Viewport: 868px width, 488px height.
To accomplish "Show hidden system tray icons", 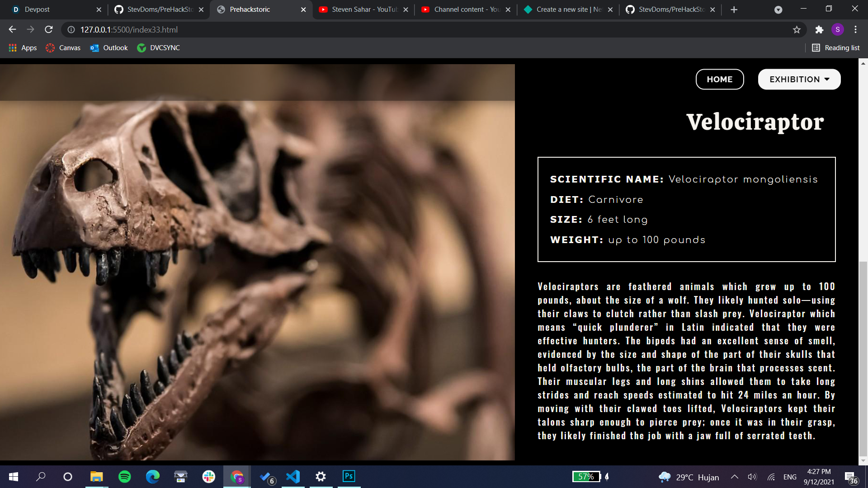I will coord(735,477).
